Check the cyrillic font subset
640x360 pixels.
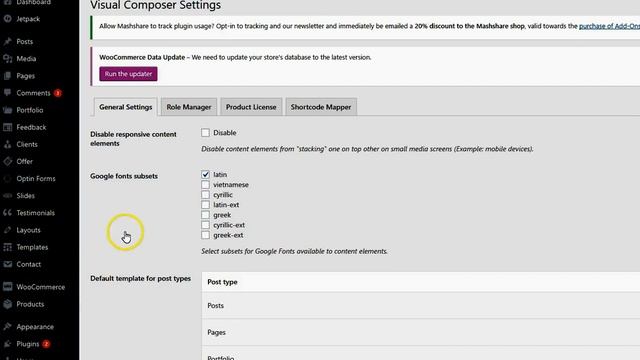click(x=205, y=195)
